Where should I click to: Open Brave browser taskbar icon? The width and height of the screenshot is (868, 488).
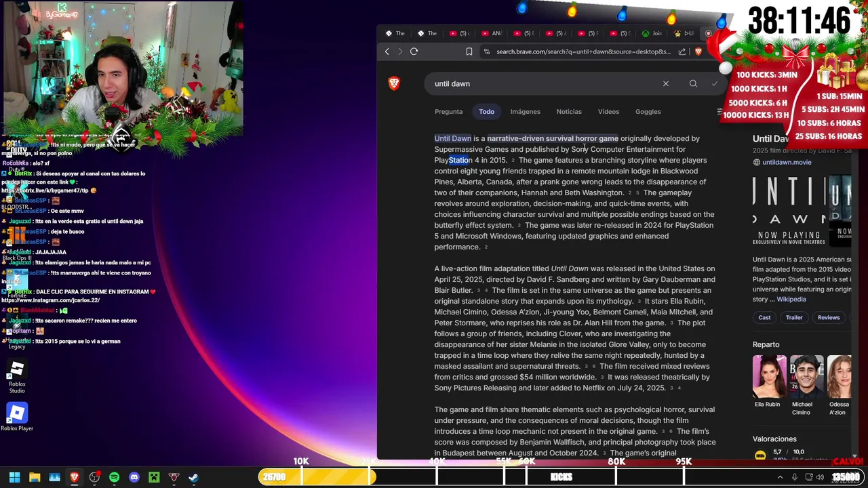(75, 477)
